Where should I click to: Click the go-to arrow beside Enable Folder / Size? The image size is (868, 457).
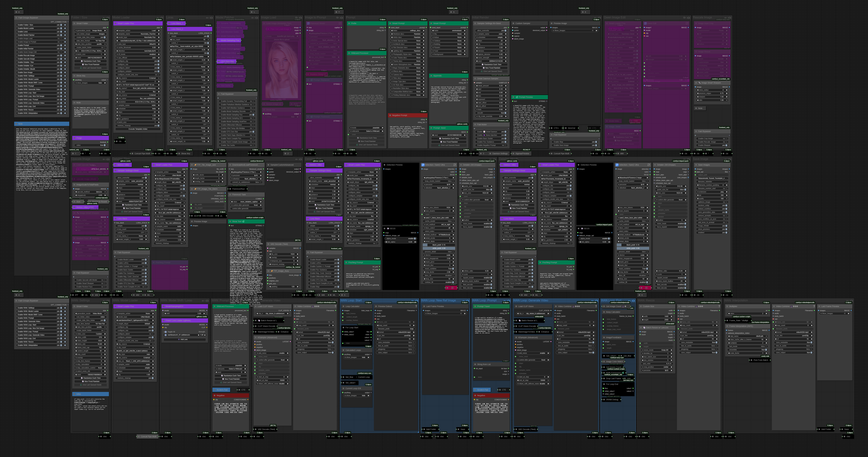coord(65,25)
